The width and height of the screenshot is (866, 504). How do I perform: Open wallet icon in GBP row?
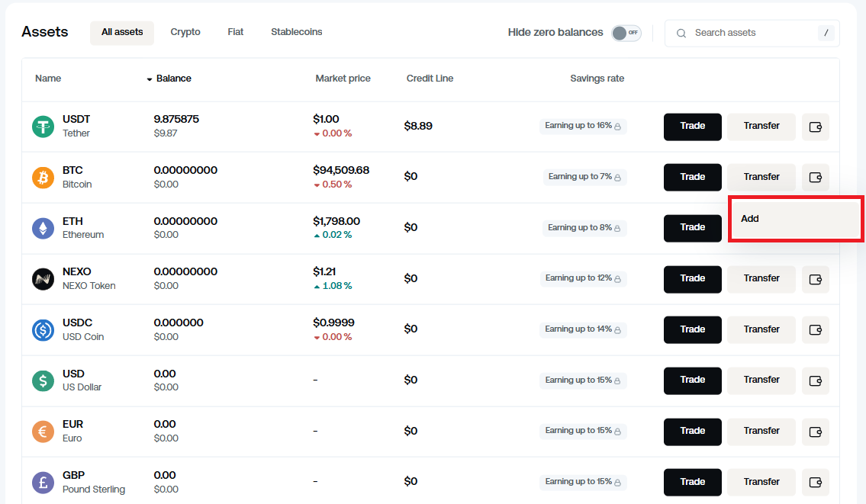click(815, 483)
